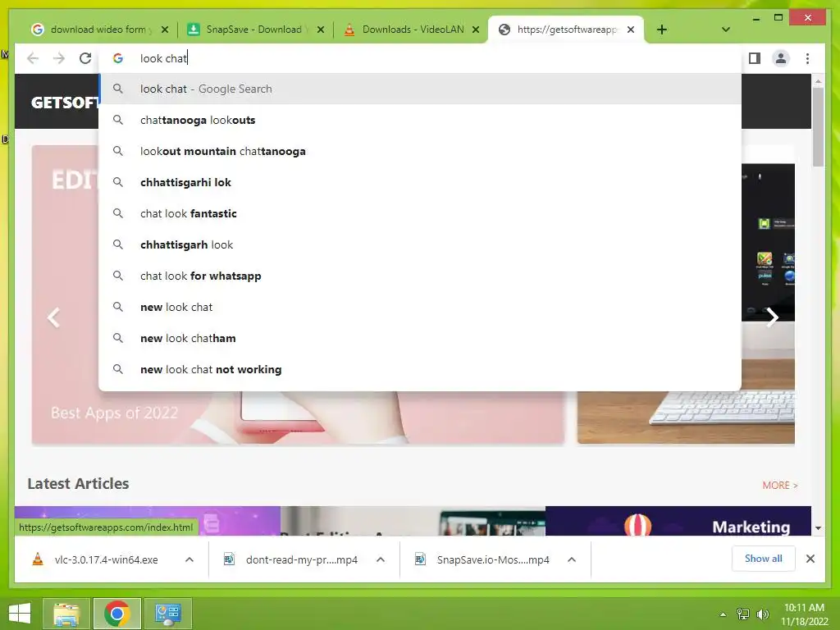Close the 'download wideo form' tab
Image resolution: width=840 pixels, height=630 pixels.
click(x=165, y=30)
